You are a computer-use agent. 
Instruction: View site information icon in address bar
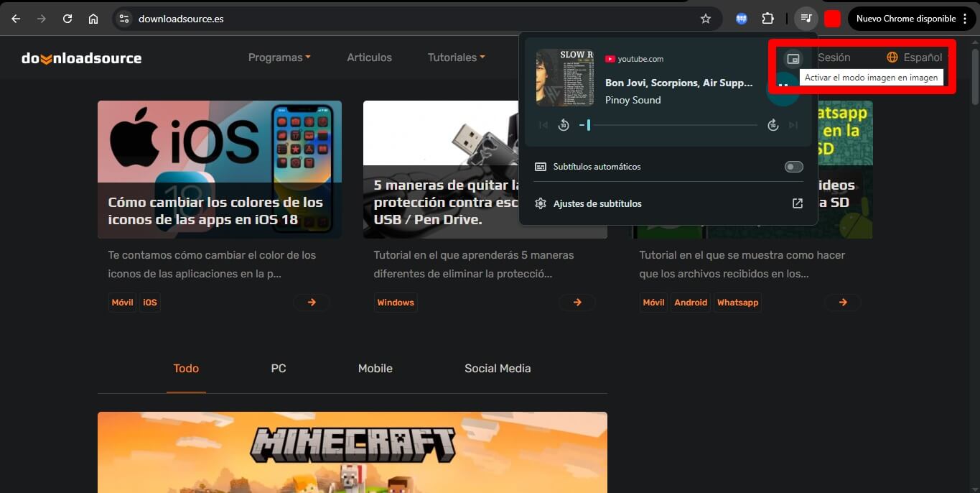click(124, 19)
